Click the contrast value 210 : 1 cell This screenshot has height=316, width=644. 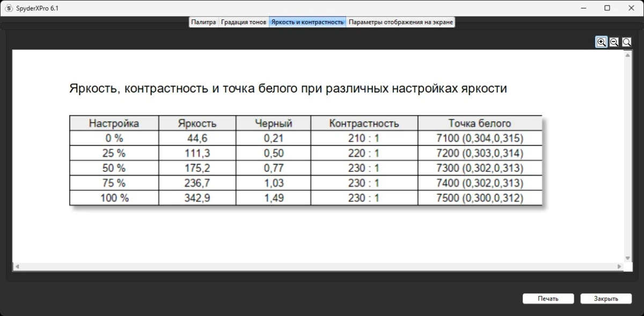364,138
